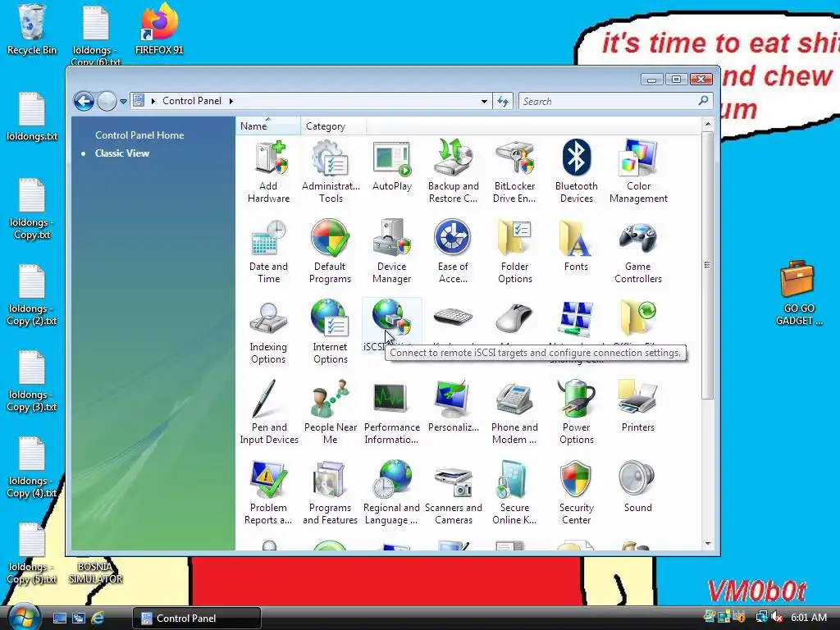Open AutoPlay settings

point(391,166)
